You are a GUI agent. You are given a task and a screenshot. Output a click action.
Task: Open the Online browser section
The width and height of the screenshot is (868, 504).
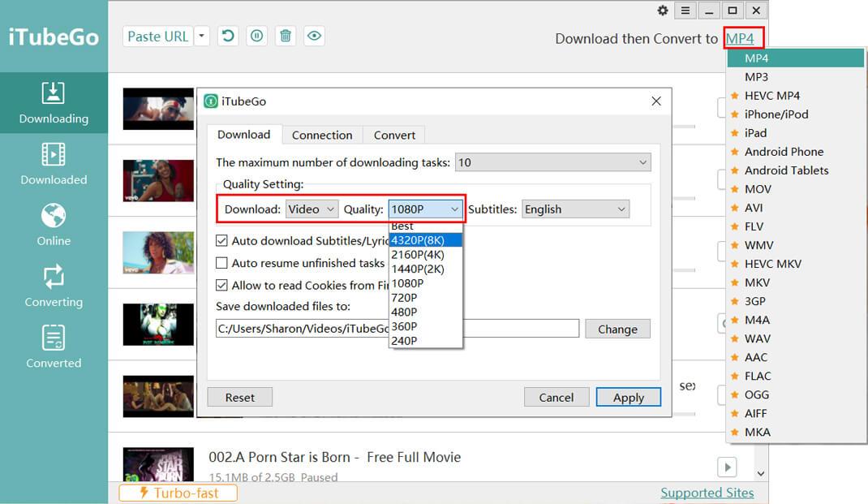(54, 225)
